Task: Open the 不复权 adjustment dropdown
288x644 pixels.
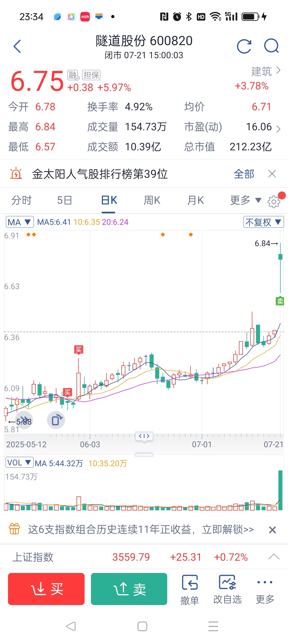Action: pos(263,222)
